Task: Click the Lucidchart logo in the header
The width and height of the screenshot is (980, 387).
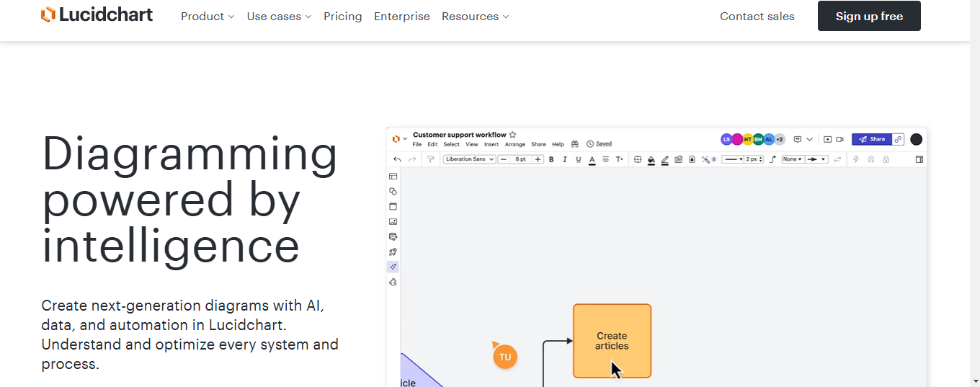Action: pyautogui.click(x=97, y=14)
